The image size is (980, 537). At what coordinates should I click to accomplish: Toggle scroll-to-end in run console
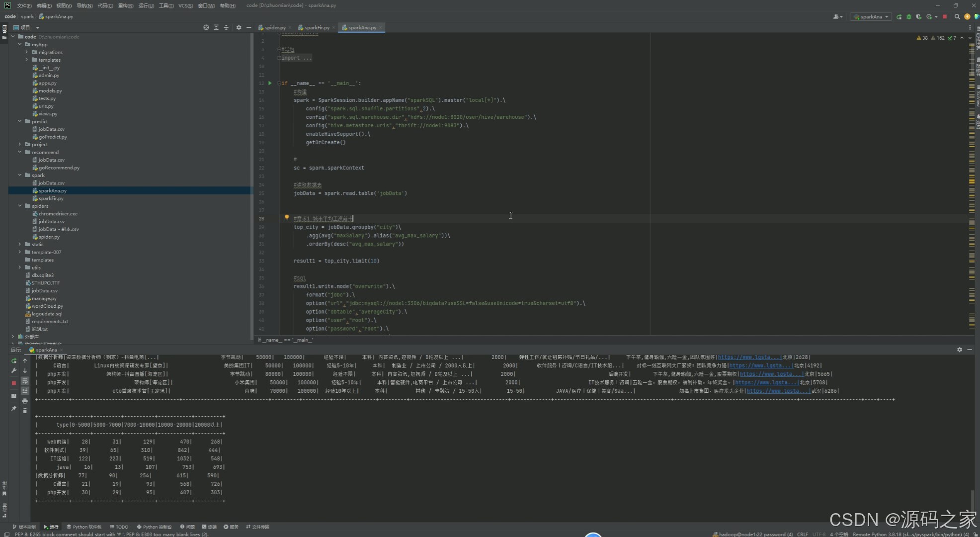25,391
